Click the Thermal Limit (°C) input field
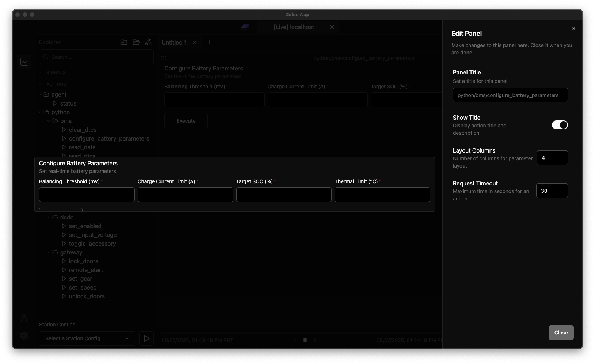 [x=382, y=195]
